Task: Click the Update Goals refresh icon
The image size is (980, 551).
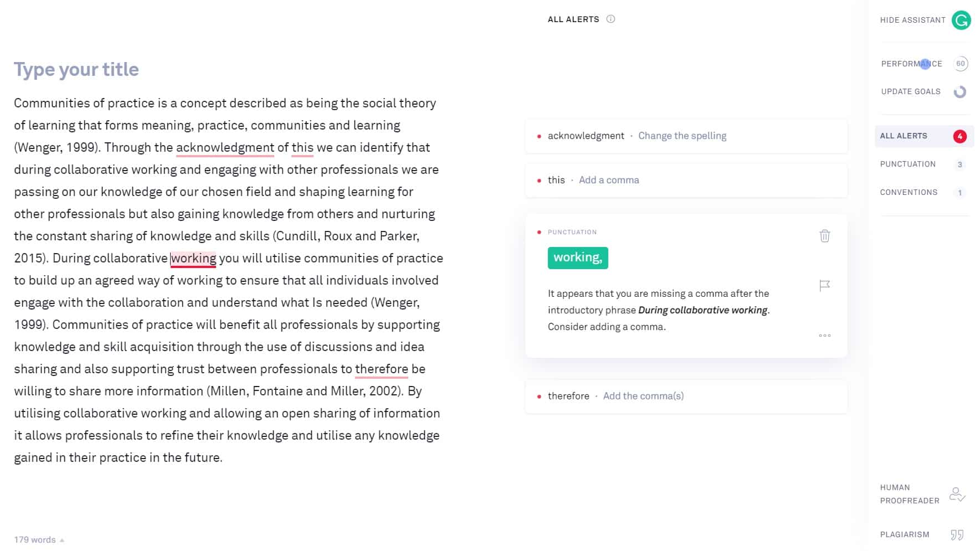Action: [x=960, y=92]
